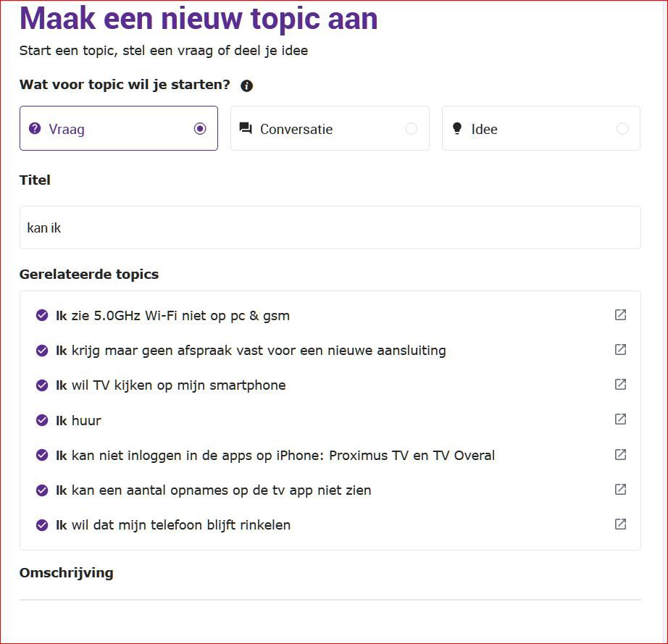Open the Ik huur topic
The width and height of the screenshot is (668, 644).
click(78, 421)
